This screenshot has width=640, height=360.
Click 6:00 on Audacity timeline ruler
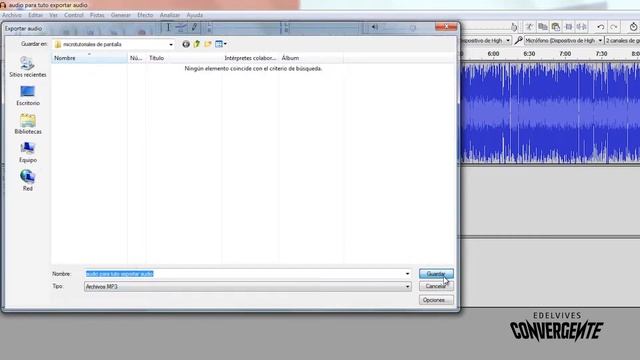[x=493, y=53]
